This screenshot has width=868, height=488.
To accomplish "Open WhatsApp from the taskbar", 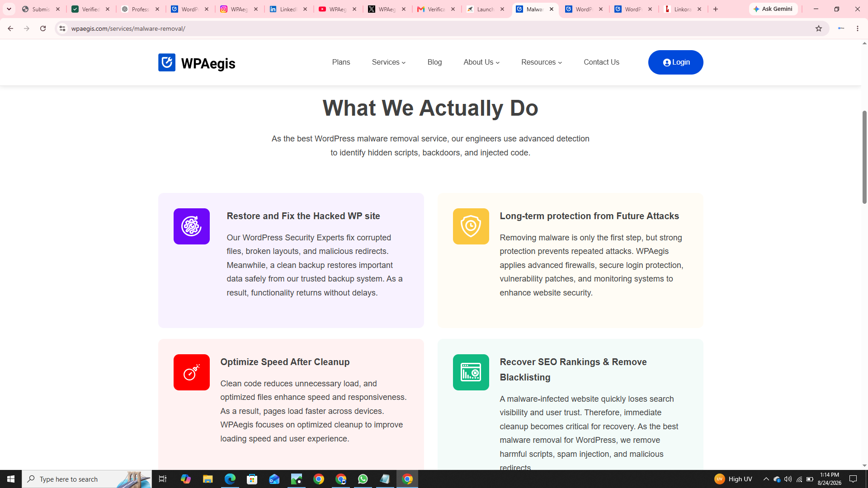I will point(363,479).
